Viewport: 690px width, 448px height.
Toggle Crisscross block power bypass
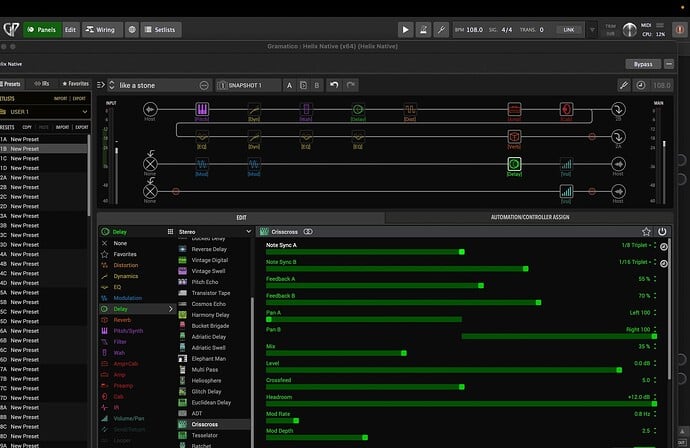click(662, 231)
